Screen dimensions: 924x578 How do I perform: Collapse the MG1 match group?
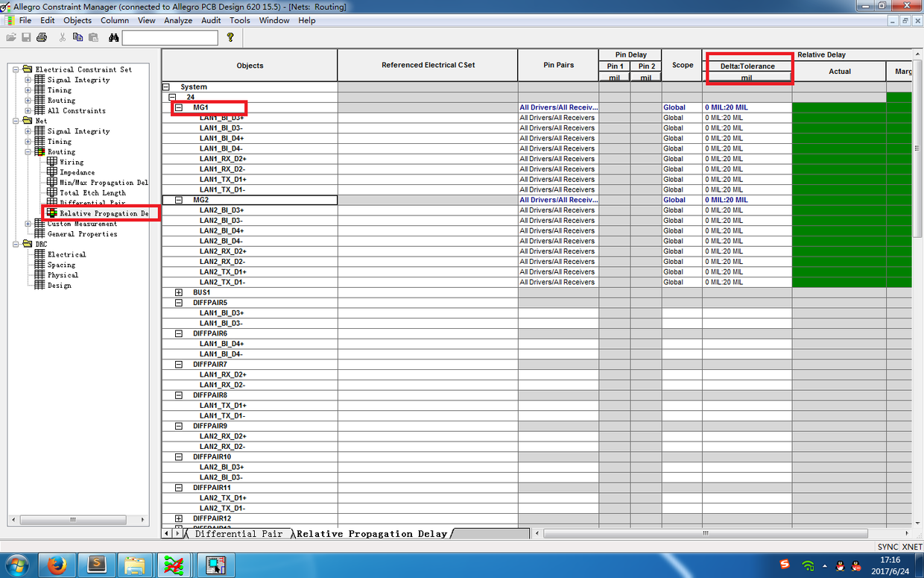(179, 107)
